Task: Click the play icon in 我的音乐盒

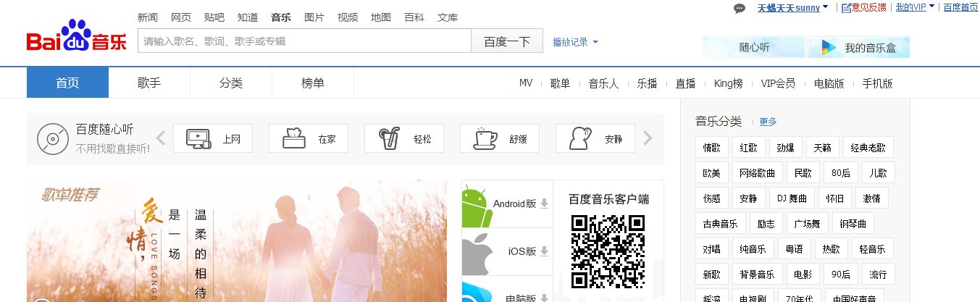Action: (x=828, y=48)
